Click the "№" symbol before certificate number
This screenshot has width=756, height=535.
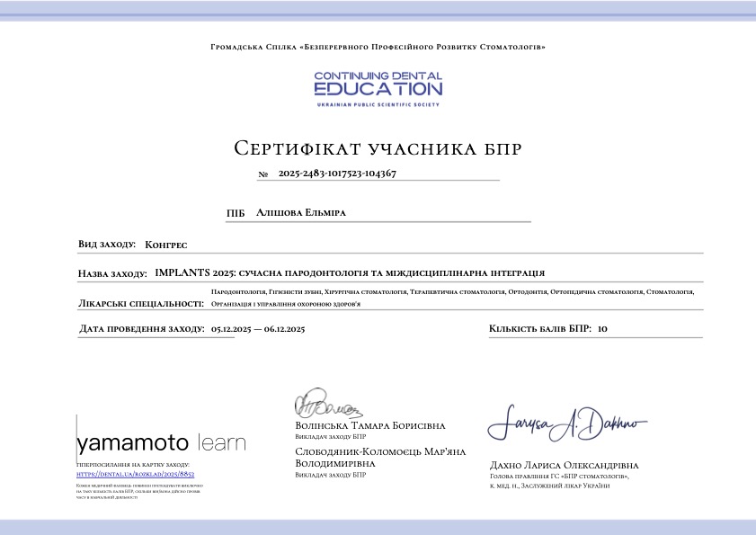click(262, 174)
